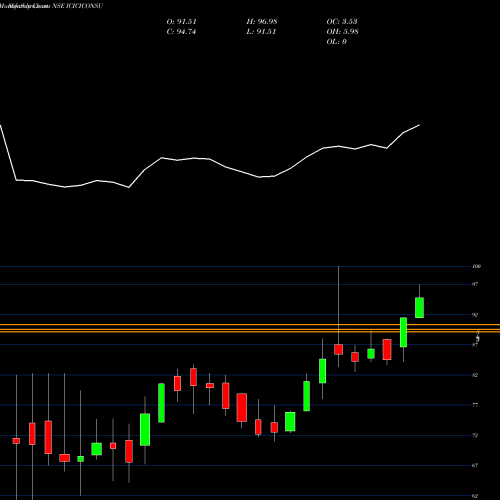This screenshot has width=500, height=500.
Task: Click the 62 price axis label
Action: pyautogui.click(x=475, y=496)
